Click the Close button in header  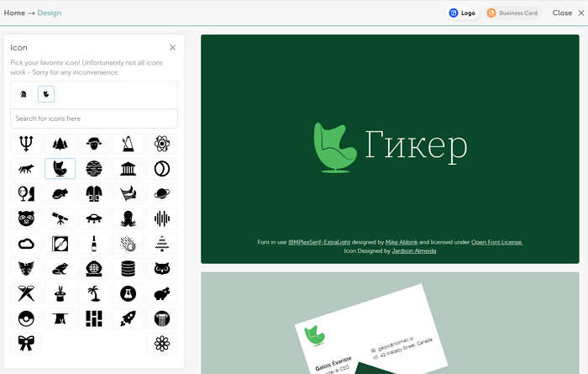tap(568, 13)
